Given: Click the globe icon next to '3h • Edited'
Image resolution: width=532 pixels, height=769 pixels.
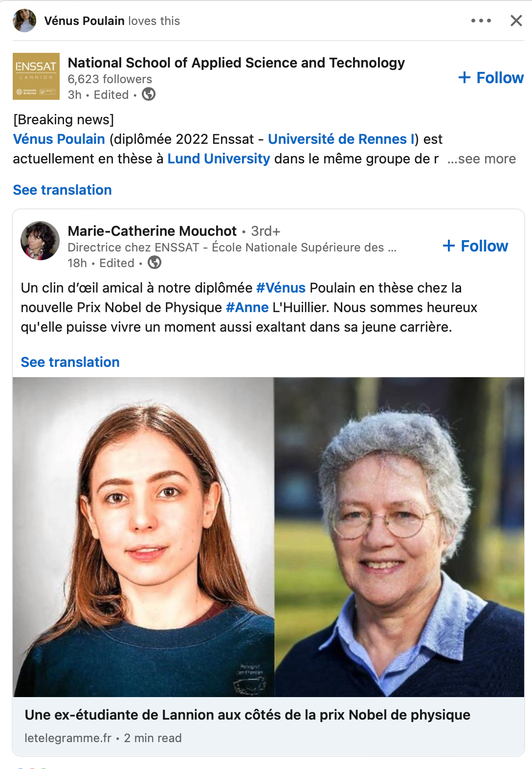Looking at the screenshot, I should (149, 94).
